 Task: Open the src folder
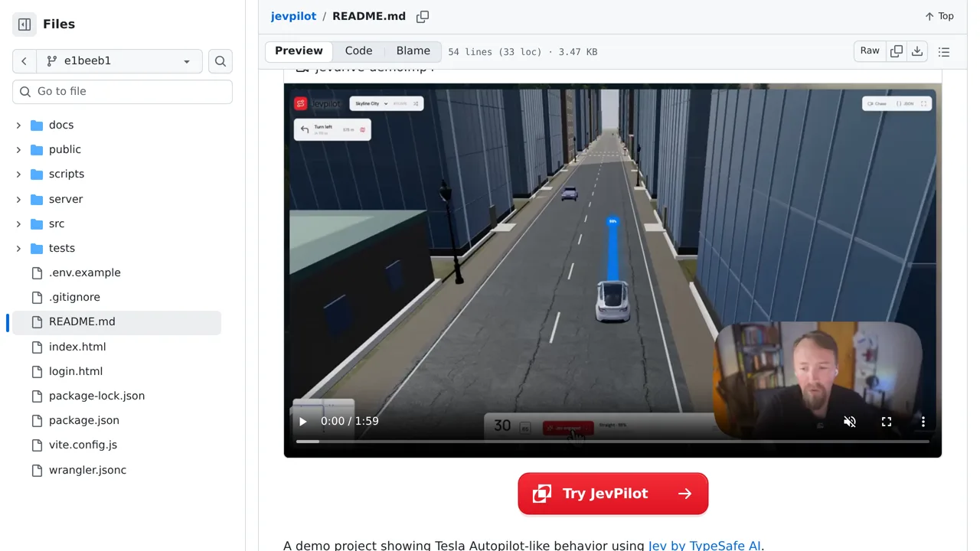57,223
